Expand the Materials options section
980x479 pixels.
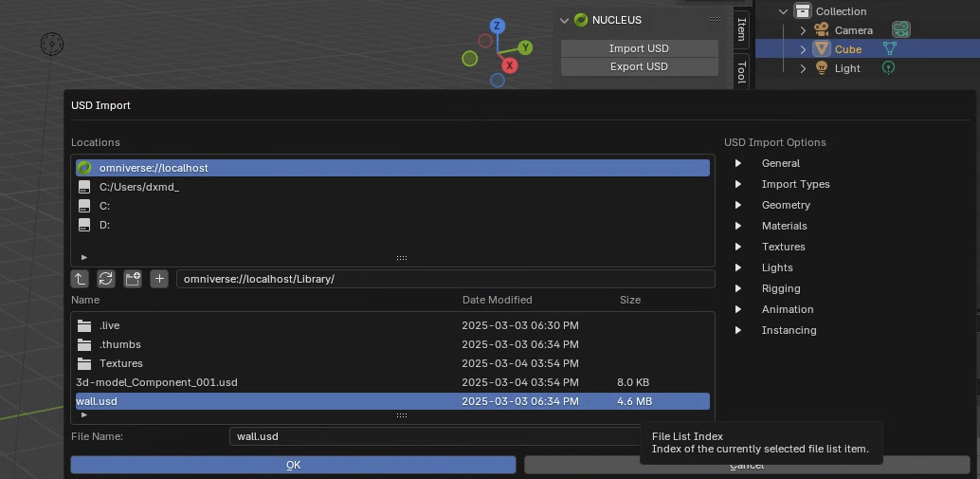(x=738, y=226)
